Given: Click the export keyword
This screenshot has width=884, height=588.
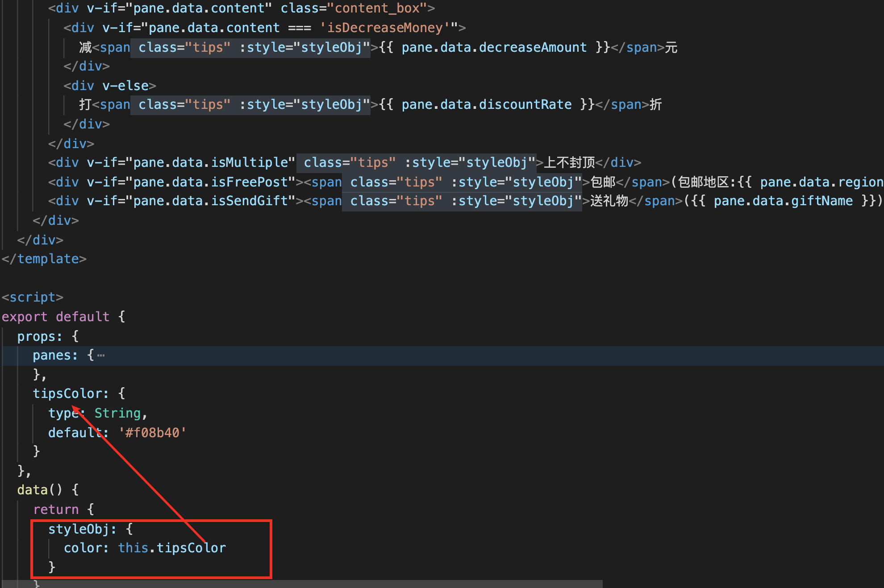Looking at the screenshot, I should coord(24,317).
